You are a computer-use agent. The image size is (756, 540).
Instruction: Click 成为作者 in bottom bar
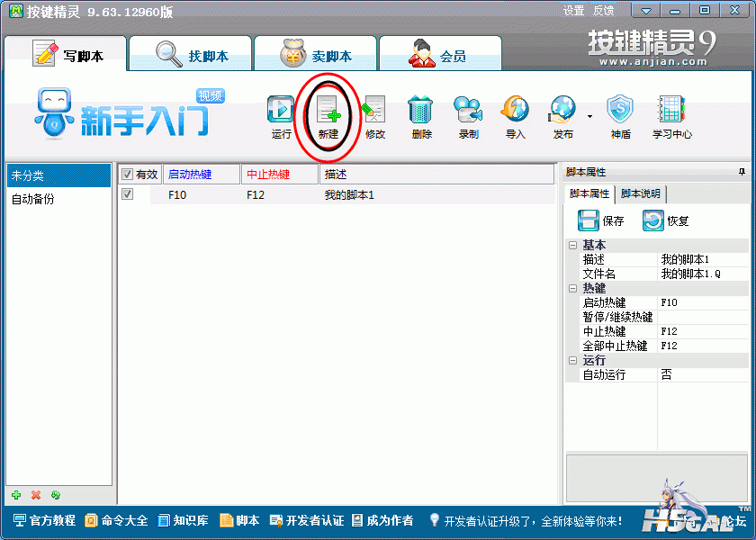pos(382,521)
